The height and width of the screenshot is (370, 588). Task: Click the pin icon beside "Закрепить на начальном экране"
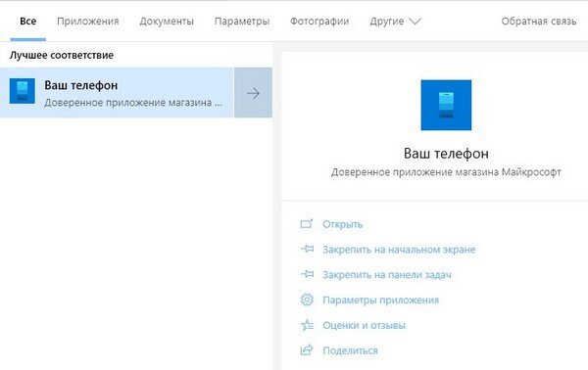click(x=307, y=249)
